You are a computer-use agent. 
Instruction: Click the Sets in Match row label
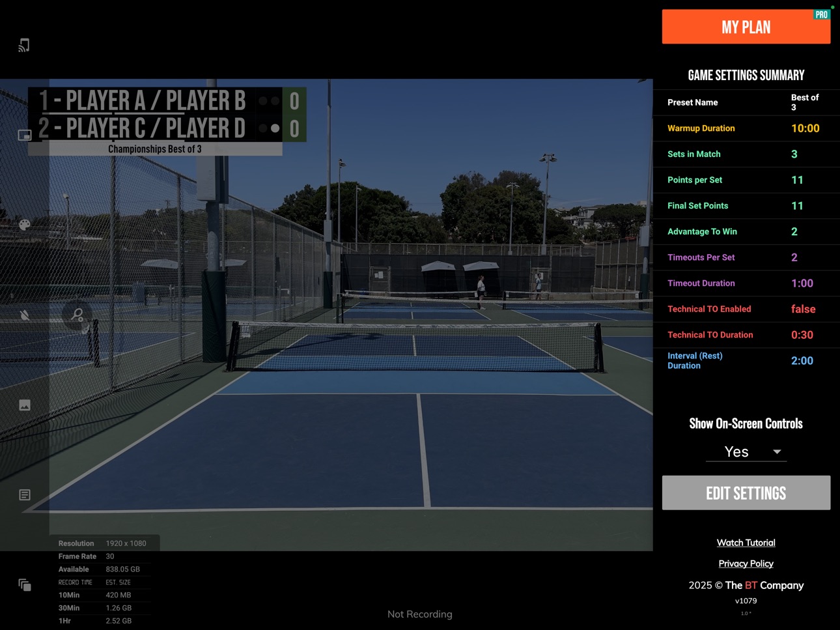coord(694,154)
